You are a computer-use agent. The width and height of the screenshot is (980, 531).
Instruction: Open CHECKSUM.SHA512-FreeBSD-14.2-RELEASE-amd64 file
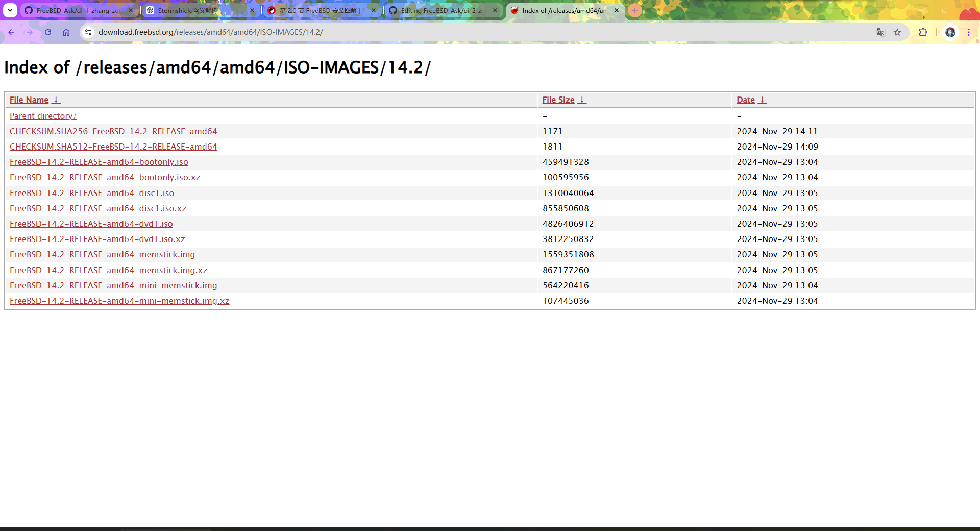[x=113, y=147]
